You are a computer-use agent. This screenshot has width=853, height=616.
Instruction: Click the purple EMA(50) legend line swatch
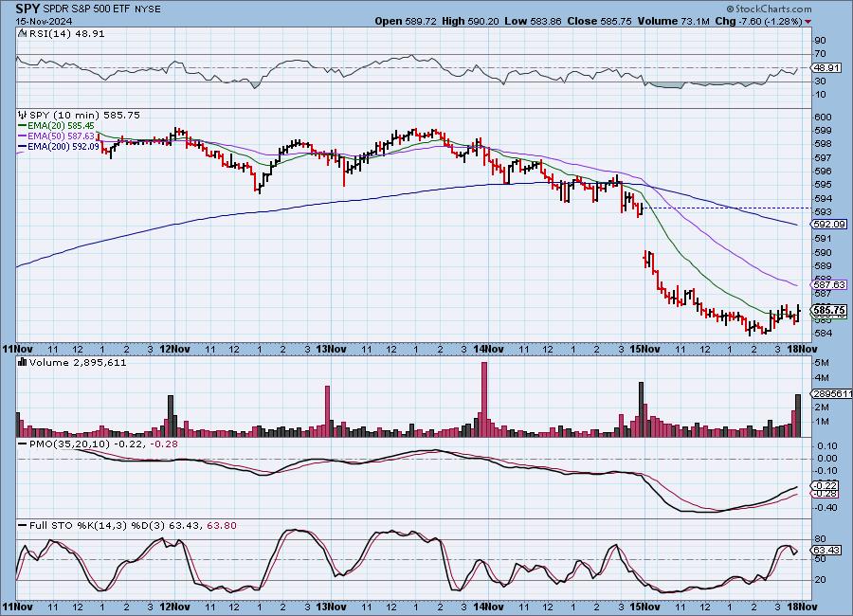[23, 136]
